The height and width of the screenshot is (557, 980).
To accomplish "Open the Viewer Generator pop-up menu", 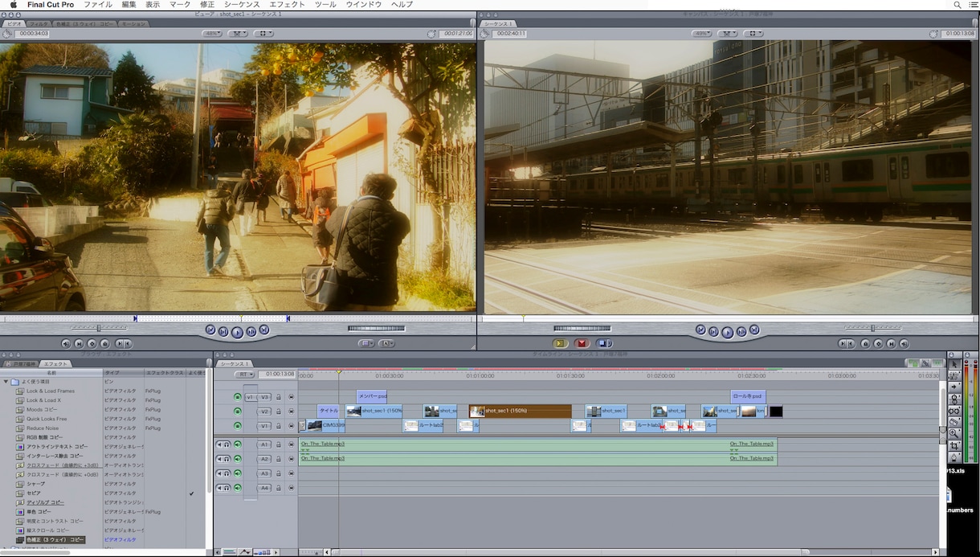I will [x=387, y=344].
